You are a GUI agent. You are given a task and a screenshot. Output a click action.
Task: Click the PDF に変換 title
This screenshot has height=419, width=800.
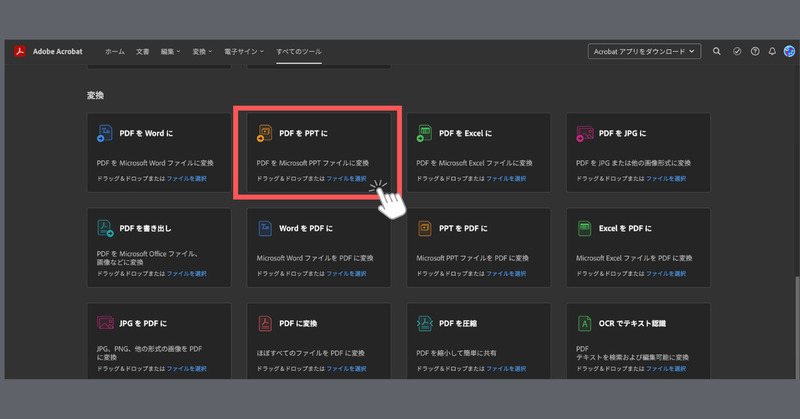[x=298, y=323]
